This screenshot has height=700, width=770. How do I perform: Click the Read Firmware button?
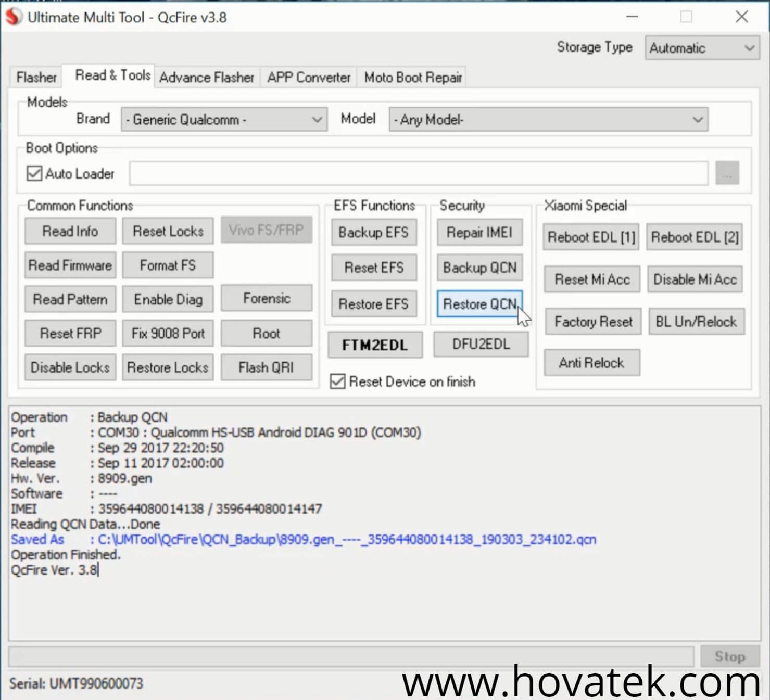[x=70, y=265]
